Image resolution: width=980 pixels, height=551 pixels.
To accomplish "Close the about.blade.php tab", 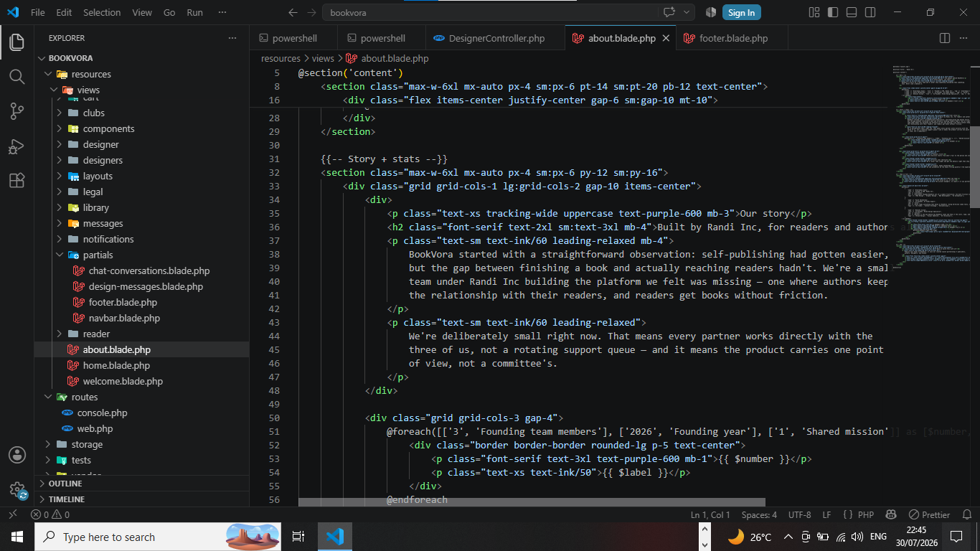I will [666, 39].
